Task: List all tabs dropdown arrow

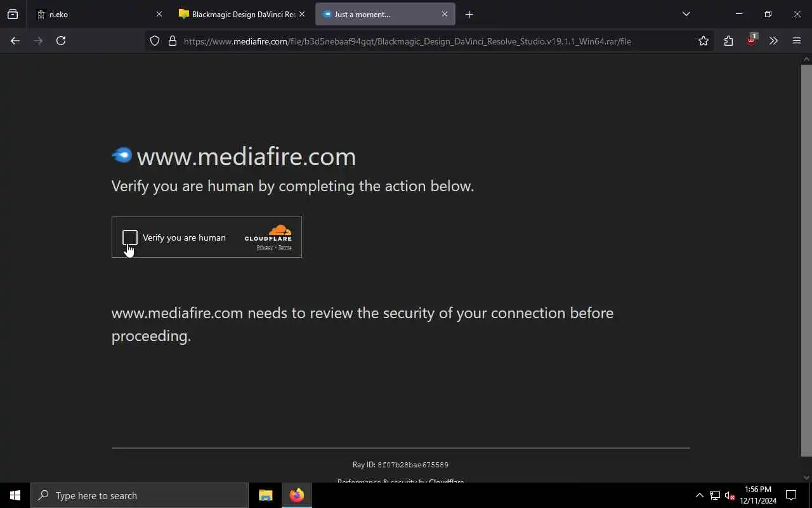Action: (686, 14)
